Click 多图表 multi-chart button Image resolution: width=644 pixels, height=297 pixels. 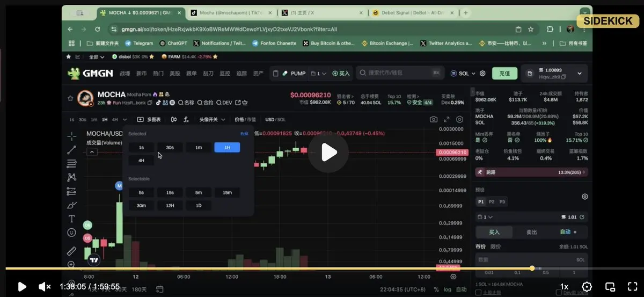149,119
